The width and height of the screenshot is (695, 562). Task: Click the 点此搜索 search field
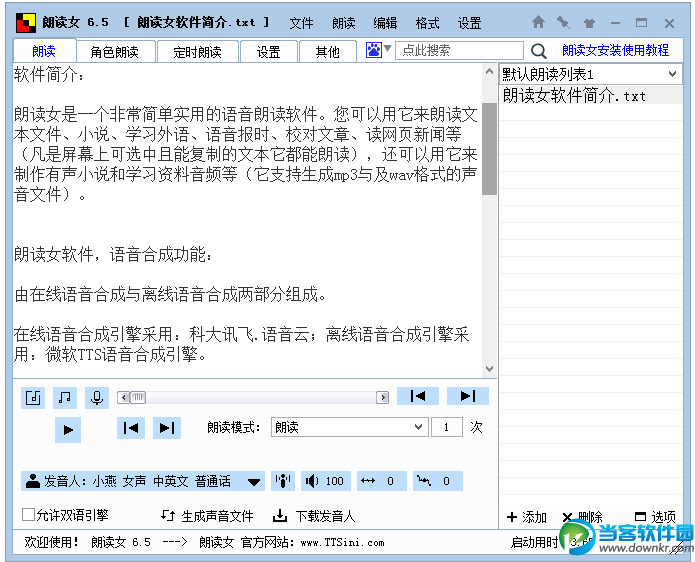(x=459, y=51)
